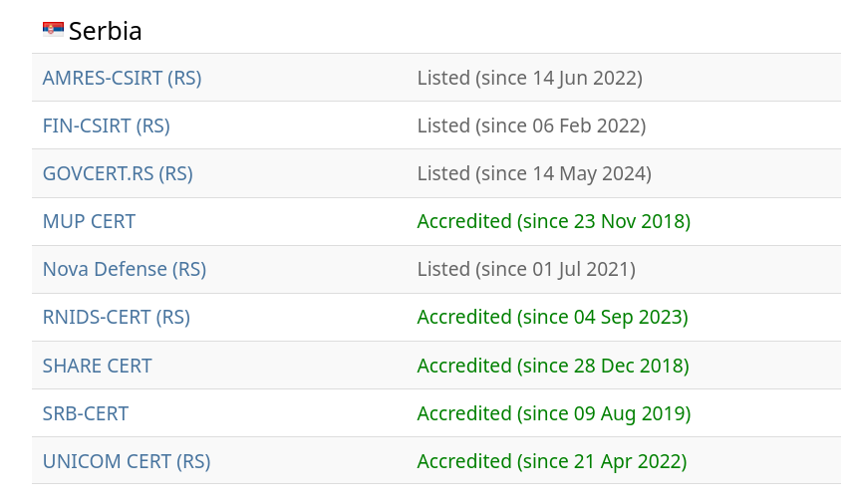This screenshot has height=504, width=855.
Task: Open the RNIDS-CERT (RS) team page
Action: click(117, 317)
